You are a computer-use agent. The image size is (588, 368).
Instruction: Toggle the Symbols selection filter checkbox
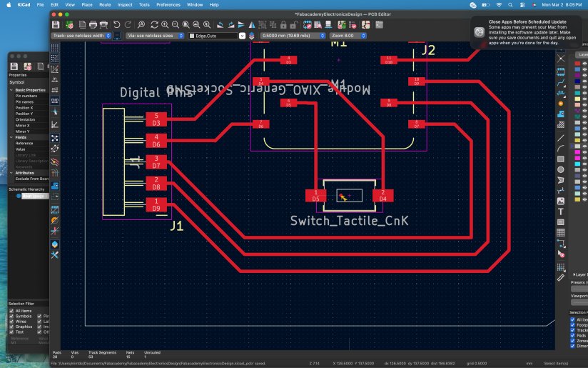(x=11, y=317)
